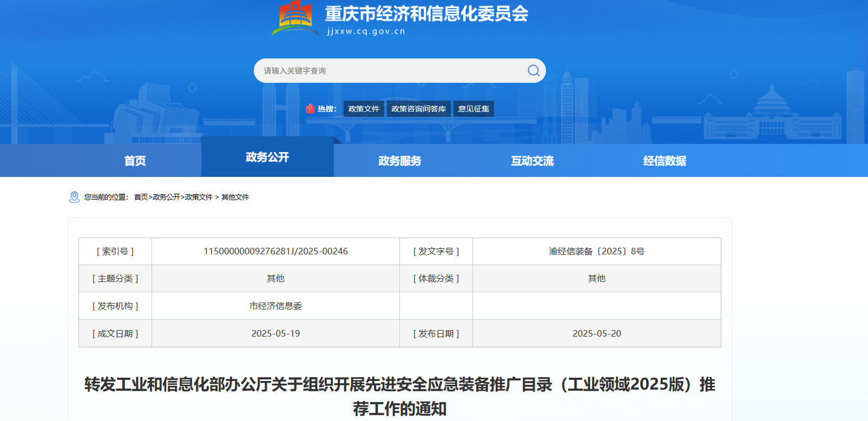Select the 意见征集 hot search tag
The image size is (868, 421).
[474, 109]
